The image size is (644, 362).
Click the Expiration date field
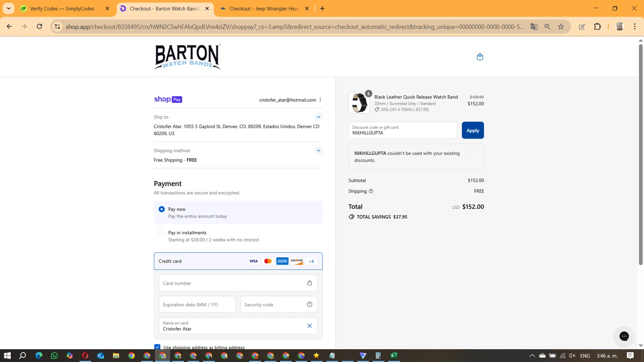[197, 305]
